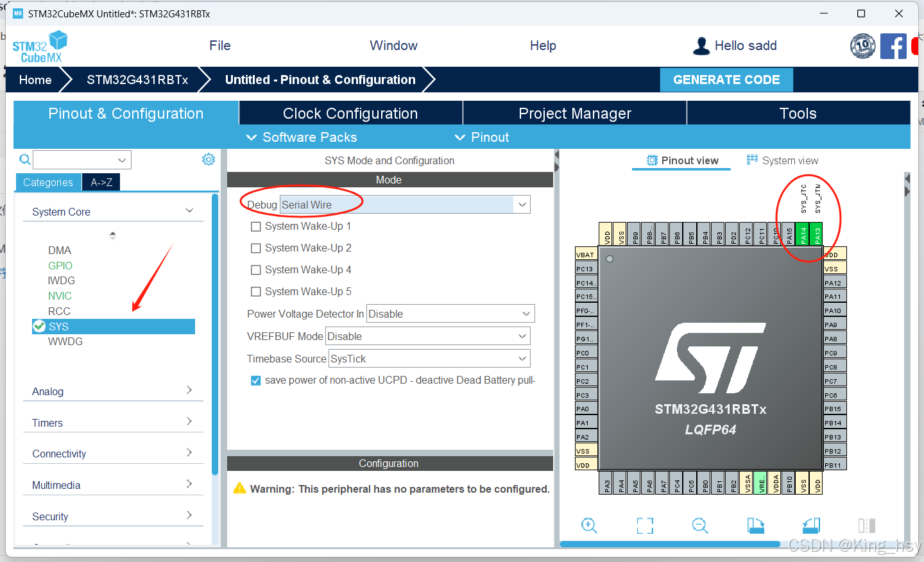The height and width of the screenshot is (562, 924).
Task: Select the PB15 pin on the chip
Action: click(835, 408)
